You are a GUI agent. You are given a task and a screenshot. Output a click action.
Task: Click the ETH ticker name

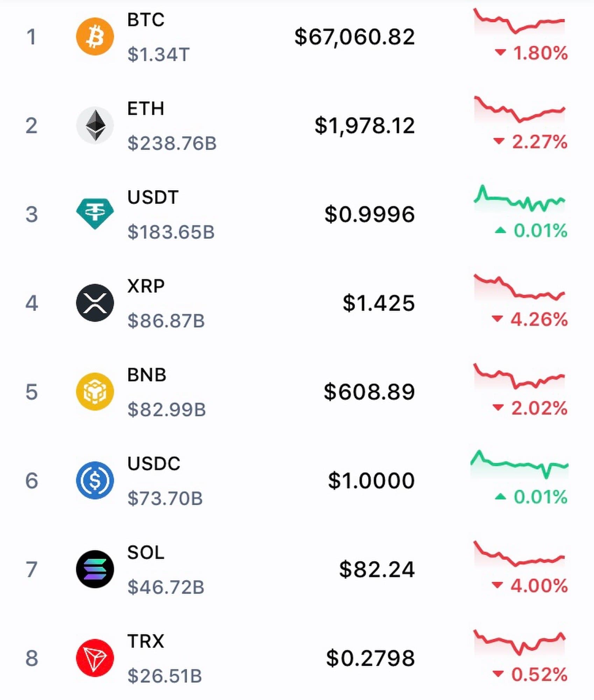146,108
